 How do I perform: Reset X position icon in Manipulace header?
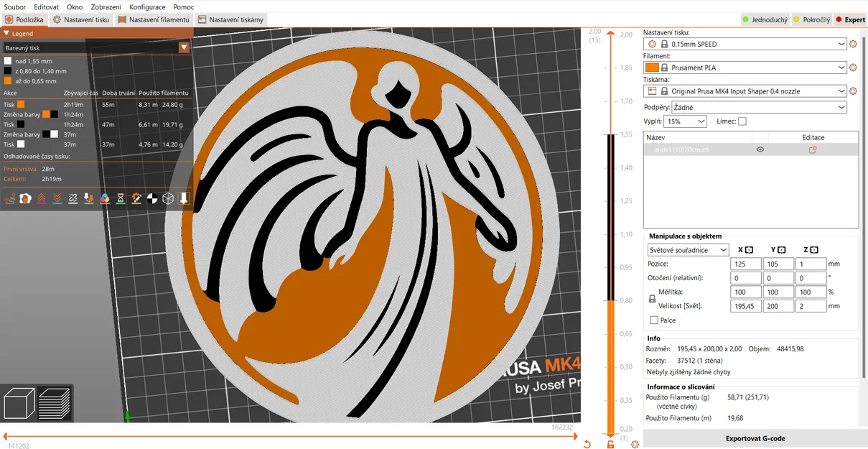point(750,250)
